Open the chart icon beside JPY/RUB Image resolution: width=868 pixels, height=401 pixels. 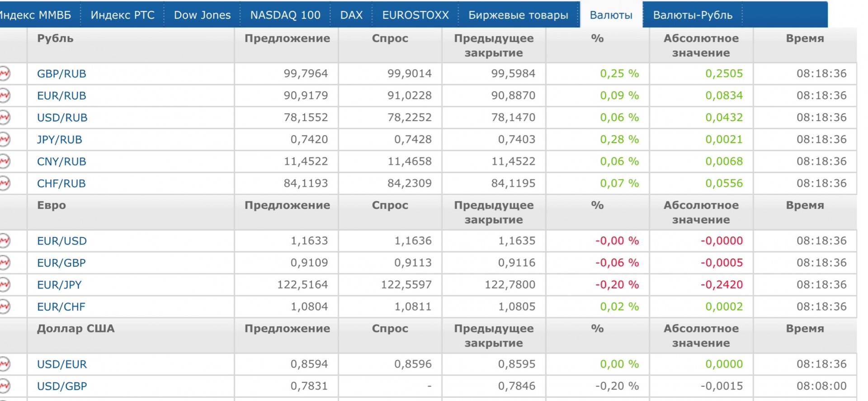pyautogui.click(x=5, y=139)
